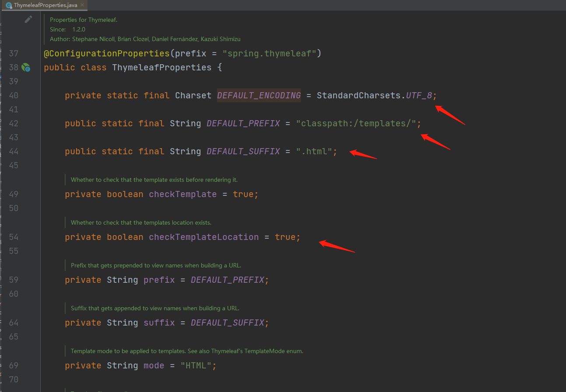This screenshot has height=392, width=566.
Task: Click StandardCharsets in the encoding assignment
Action: [x=359, y=95]
